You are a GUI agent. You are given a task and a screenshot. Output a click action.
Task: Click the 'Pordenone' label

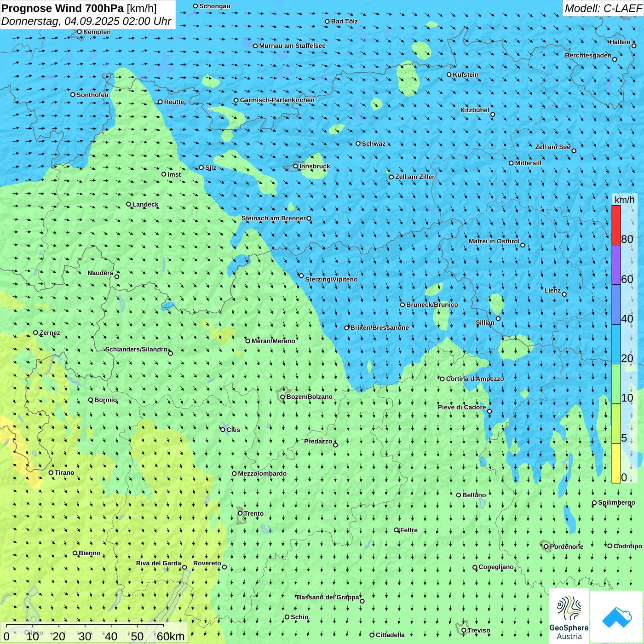coord(567,546)
